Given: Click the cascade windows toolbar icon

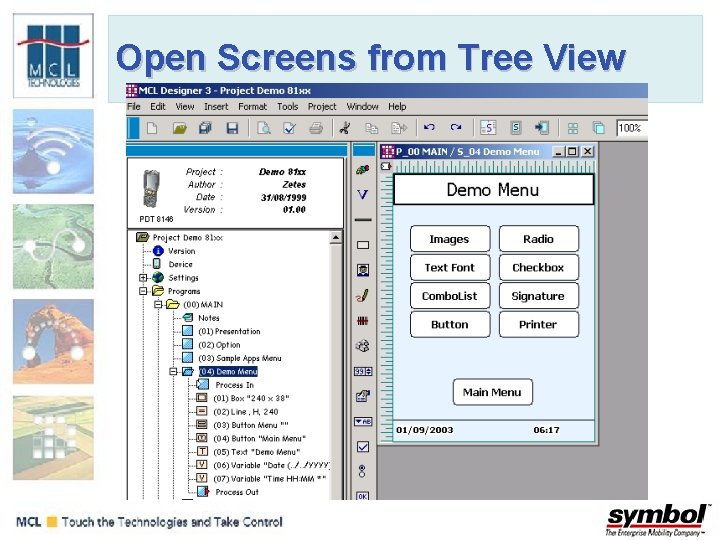Looking at the screenshot, I should tap(599, 128).
